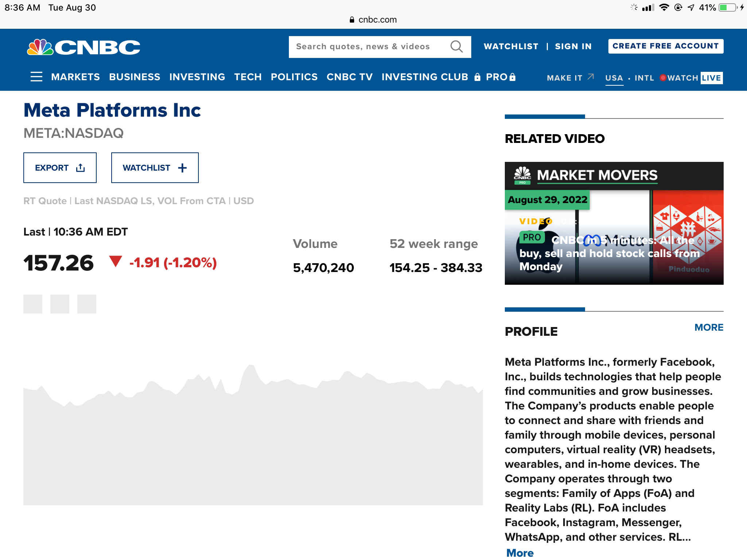This screenshot has height=560, width=747.
Task: Click the export share icon
Action: point(81,168)
